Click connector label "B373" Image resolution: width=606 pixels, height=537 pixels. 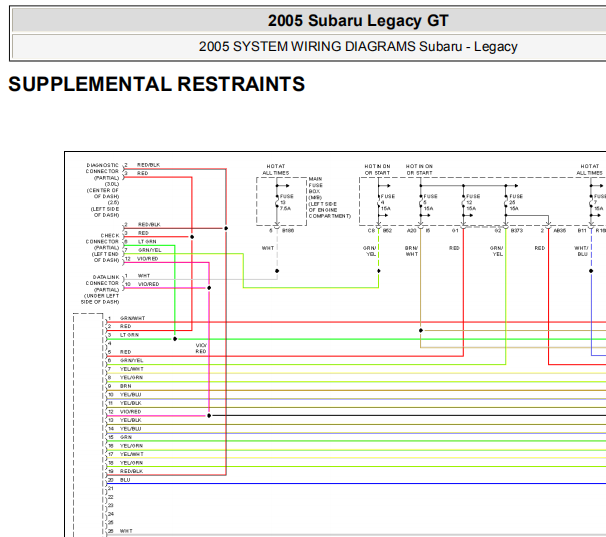pyautogui.click(x=517, y=231)
